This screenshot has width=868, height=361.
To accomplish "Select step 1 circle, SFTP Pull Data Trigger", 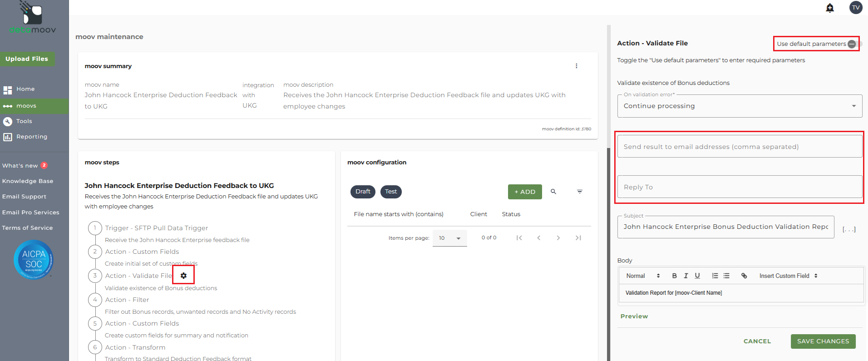I will coord(95,228).
